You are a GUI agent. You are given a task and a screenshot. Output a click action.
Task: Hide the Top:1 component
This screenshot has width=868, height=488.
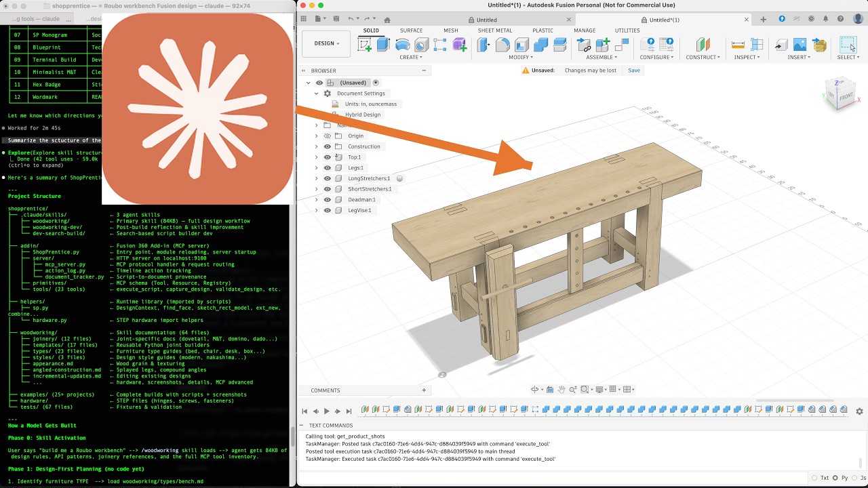pyautogui.click(x=328, y=157)
